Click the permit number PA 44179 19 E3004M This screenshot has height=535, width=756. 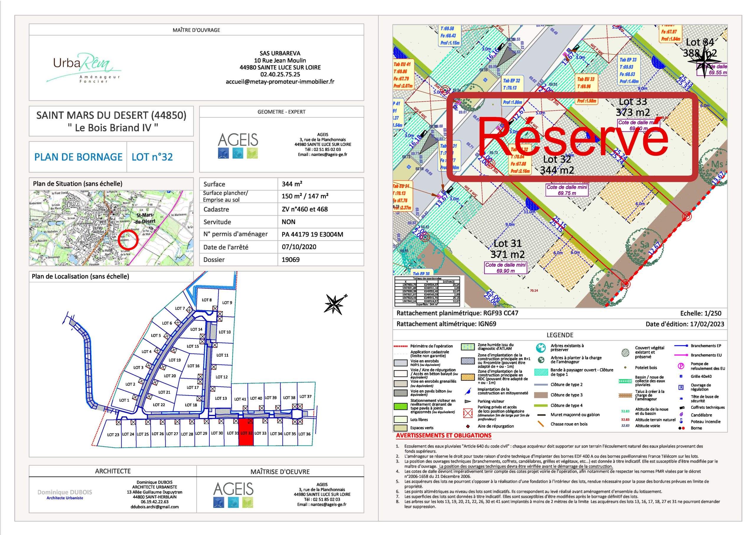pos(312,235)
